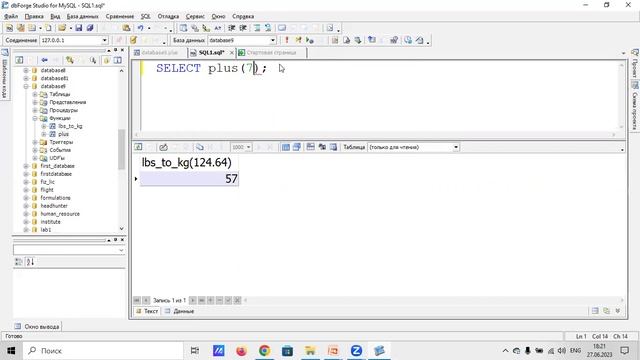
Task: Collapse the database9 node
Action: pos(26,86)
